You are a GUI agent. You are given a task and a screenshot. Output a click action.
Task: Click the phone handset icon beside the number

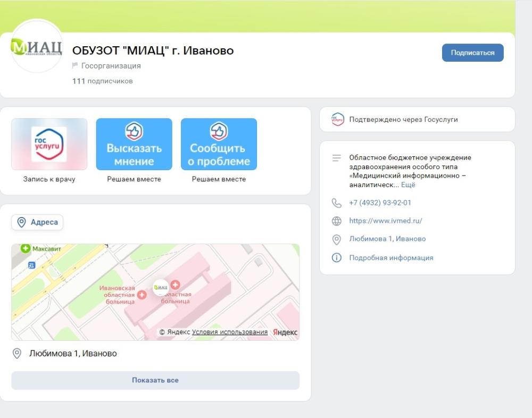click(x=336, y=203)
